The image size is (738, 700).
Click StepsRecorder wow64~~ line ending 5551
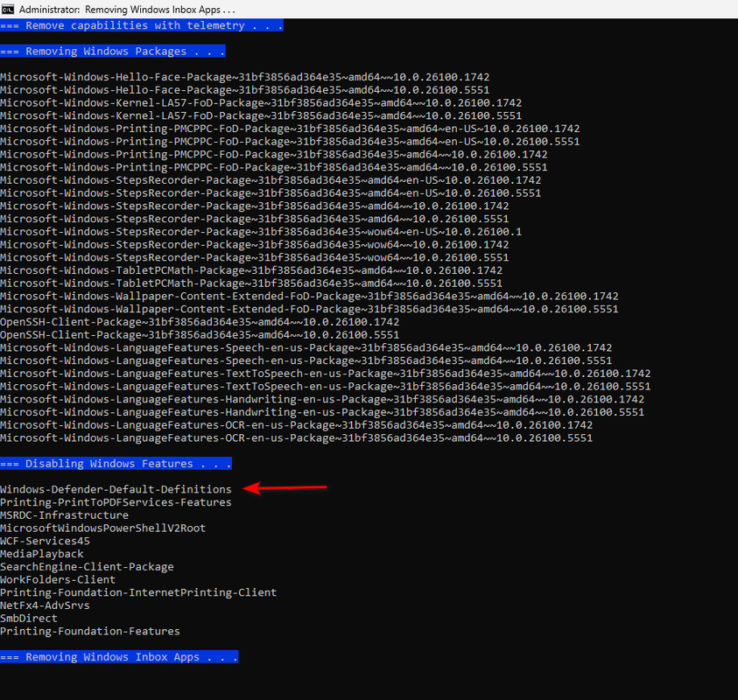click(x=255, y=258)
